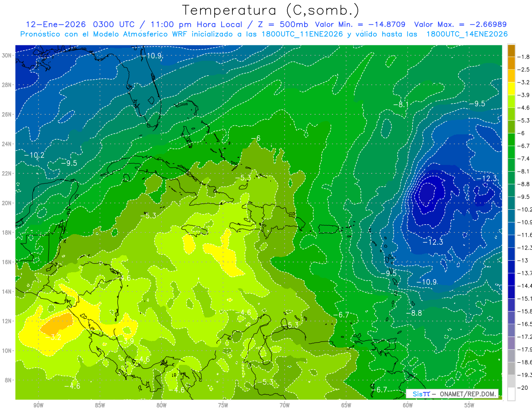The image size is (532, 411).
Task: Click the orange swatch above -1.8 in color bar
Action: (x=511, y=51)
